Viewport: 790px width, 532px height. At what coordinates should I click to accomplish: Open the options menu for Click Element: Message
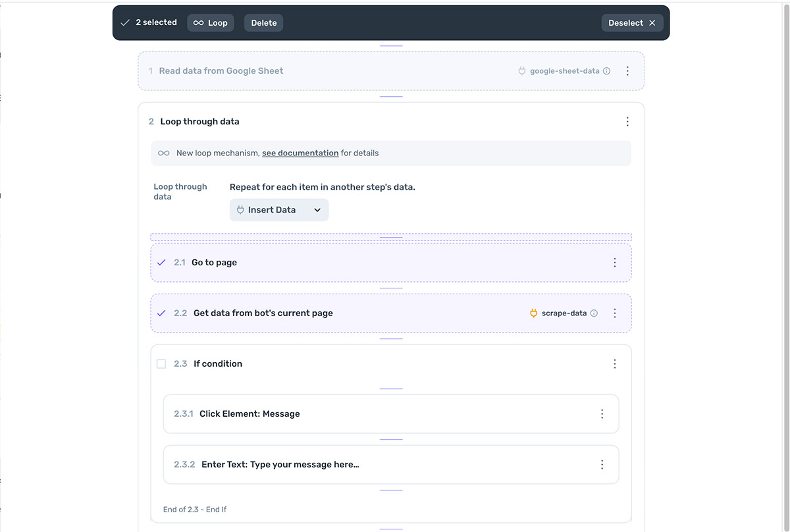point(602,414)
